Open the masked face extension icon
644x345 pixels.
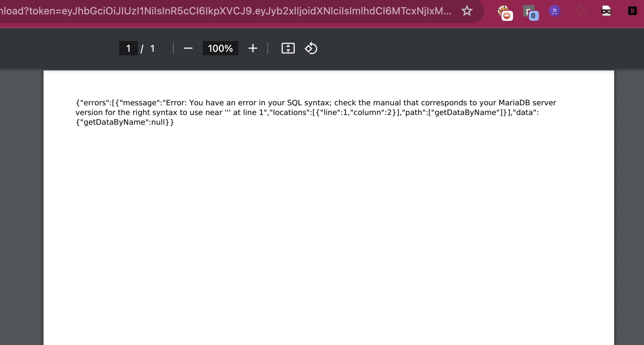click(606, 11)
